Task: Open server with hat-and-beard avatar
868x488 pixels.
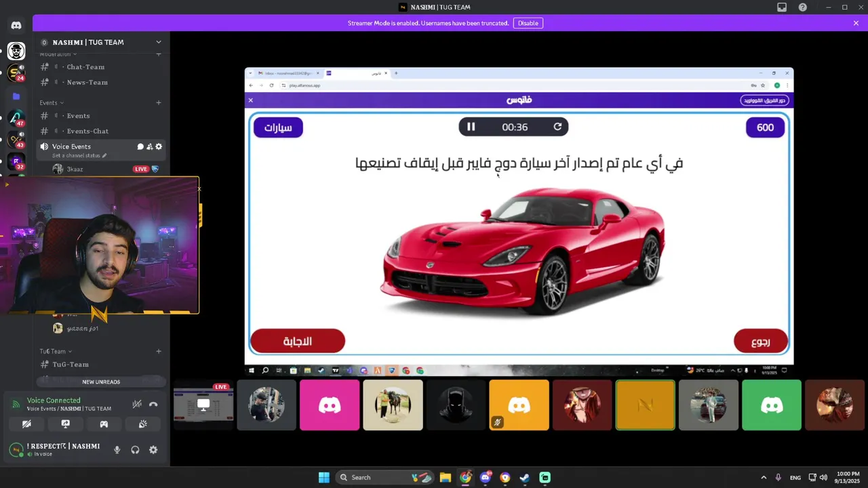Action: [x=16, y=51]
